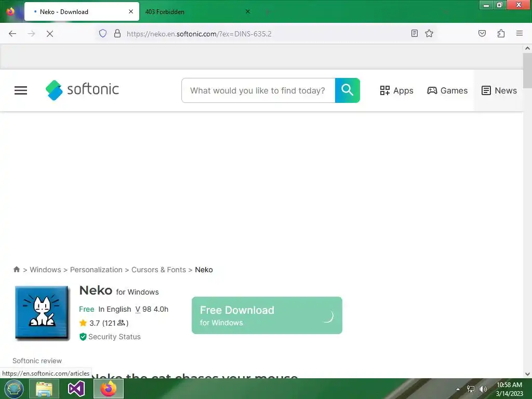Go back to the previous page
Image resolution: width=532 pixels, height=399 pixels.
pos(12,34)
